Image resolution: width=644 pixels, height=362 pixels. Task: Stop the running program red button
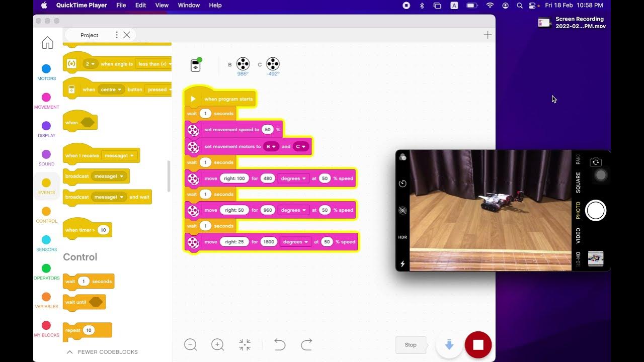pyautogui.click(x=478, y=345)
